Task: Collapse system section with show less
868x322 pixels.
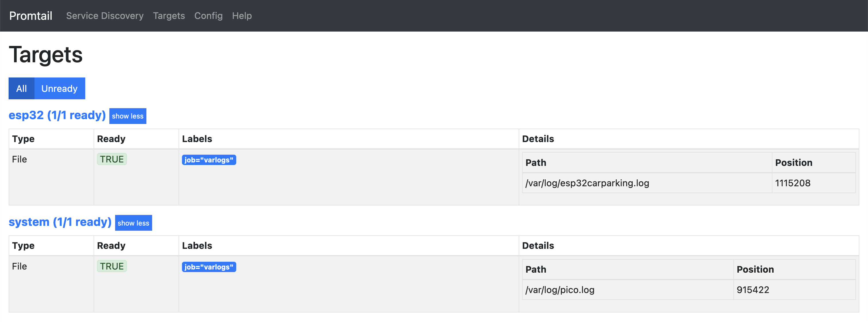Action: point(133,223)
